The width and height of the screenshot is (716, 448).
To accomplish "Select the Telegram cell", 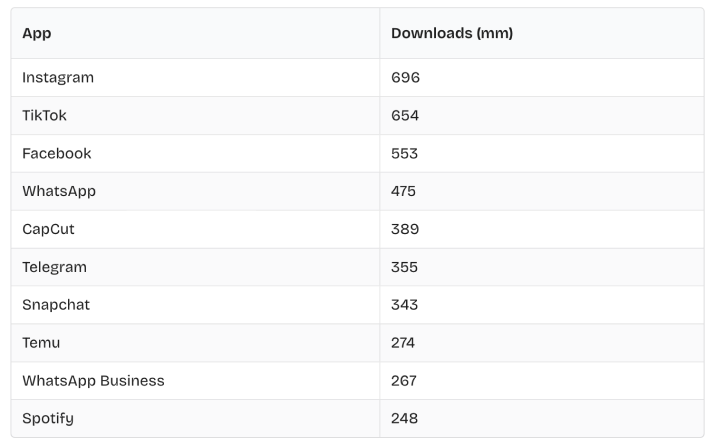I will [54, 267].
